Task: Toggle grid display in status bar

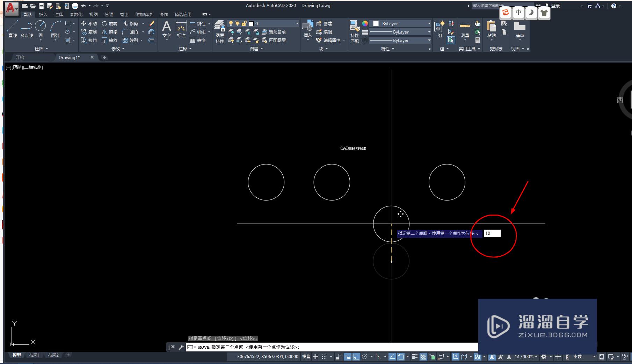Action: click(x=315, y=357)
